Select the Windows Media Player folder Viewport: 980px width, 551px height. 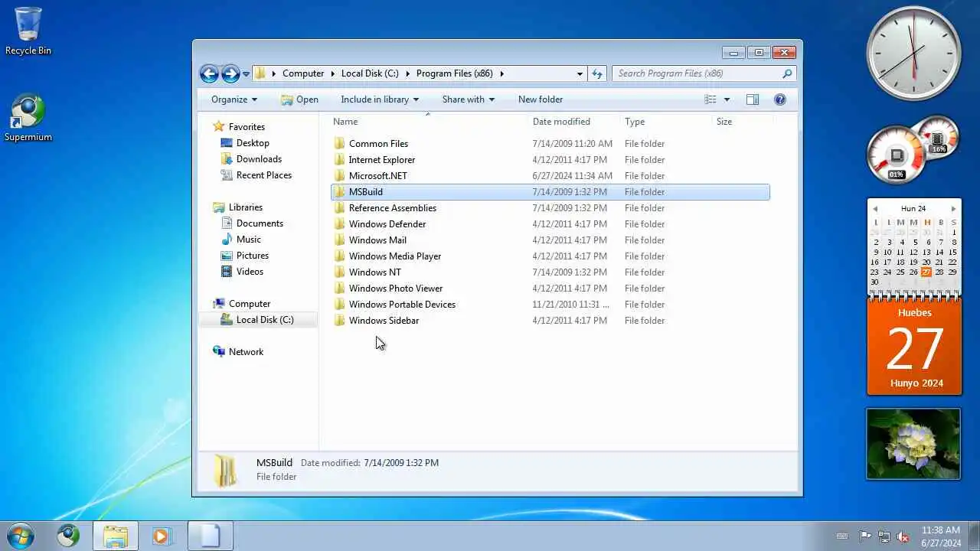(395, 256)
